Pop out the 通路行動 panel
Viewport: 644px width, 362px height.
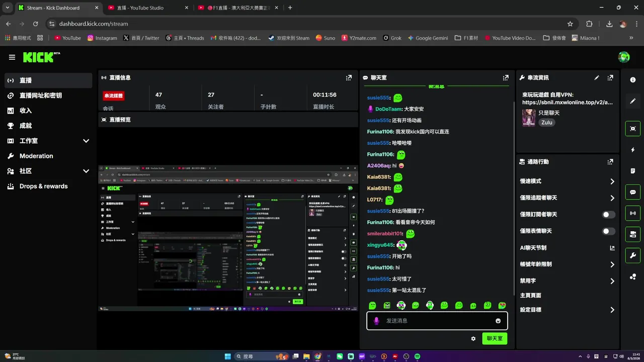tap(610, 162)
